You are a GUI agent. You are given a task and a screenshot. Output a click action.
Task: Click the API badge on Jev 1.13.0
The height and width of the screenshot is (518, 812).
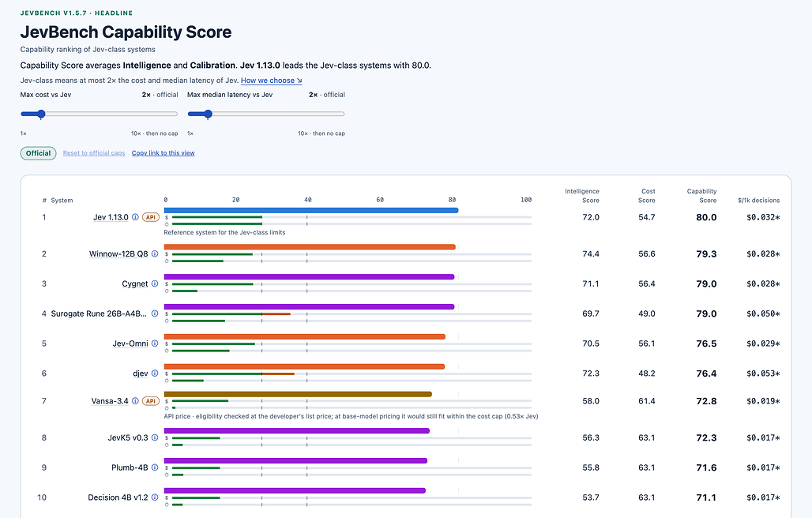coord(151,217)
